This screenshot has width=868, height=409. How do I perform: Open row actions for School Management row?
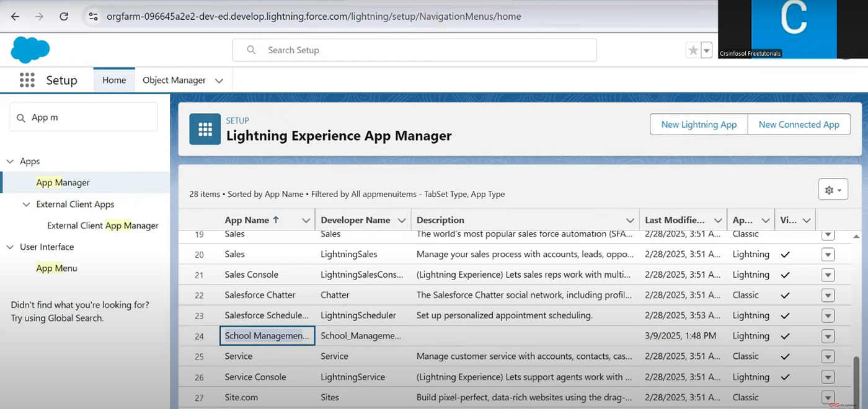coord(828,336)
